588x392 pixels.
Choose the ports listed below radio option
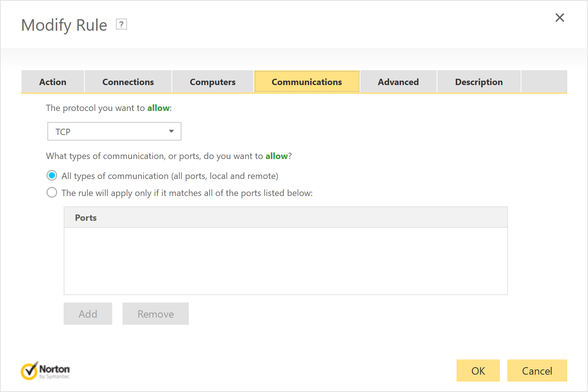(52, 193)
